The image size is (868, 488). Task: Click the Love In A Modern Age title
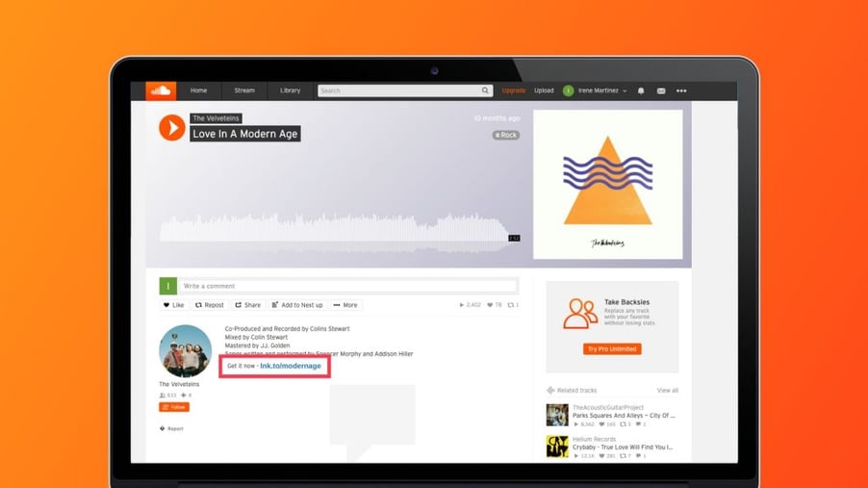click(x=245, y=134)
